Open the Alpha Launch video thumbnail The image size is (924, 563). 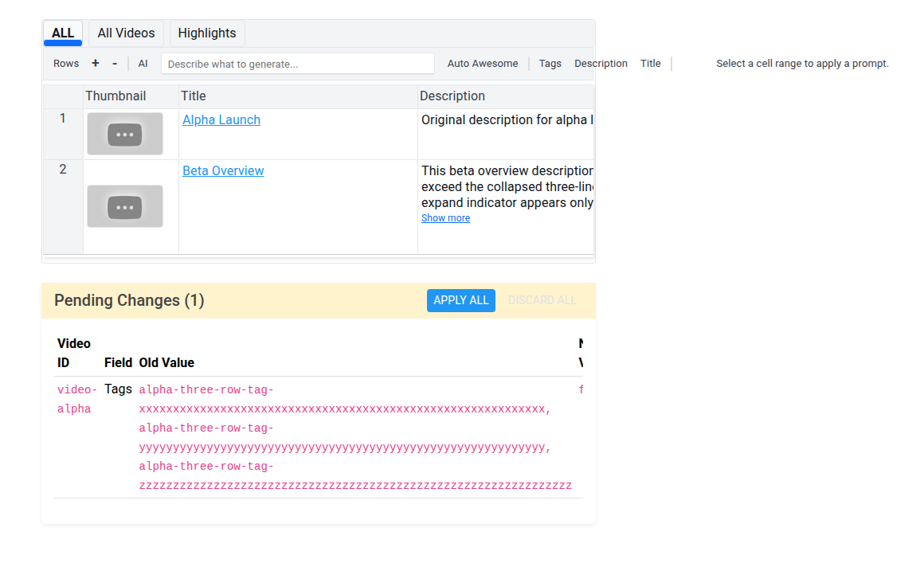click(x=125, y=134)
